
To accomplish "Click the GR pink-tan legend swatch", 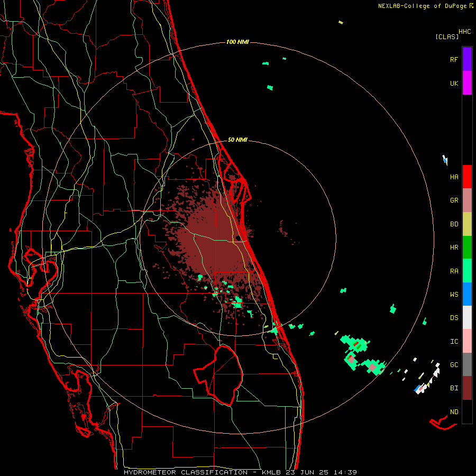I will (x=467, y=200).
